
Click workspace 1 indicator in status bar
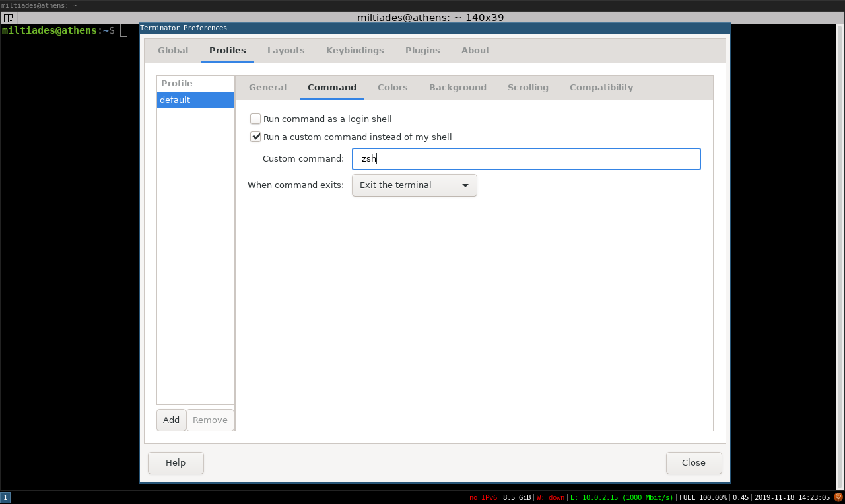(x=5, y=497)
